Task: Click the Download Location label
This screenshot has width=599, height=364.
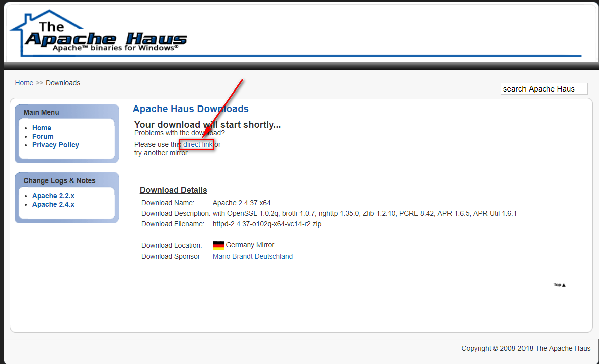Action: point(172,246)
